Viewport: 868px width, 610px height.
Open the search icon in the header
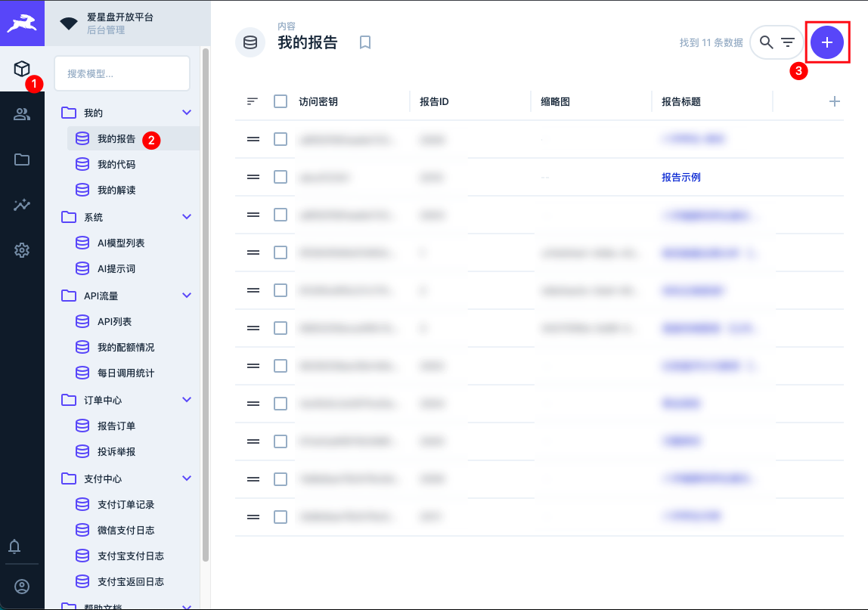[x=766, y=42]
